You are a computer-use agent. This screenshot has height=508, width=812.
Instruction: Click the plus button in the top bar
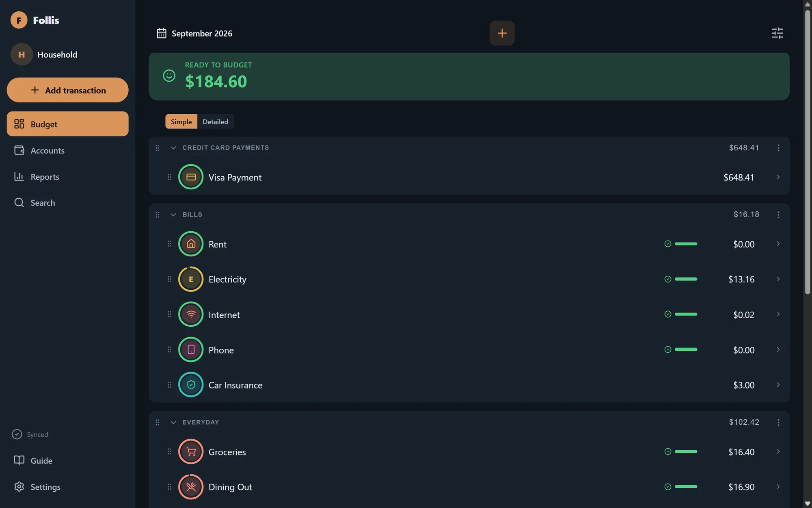(502, 33)
